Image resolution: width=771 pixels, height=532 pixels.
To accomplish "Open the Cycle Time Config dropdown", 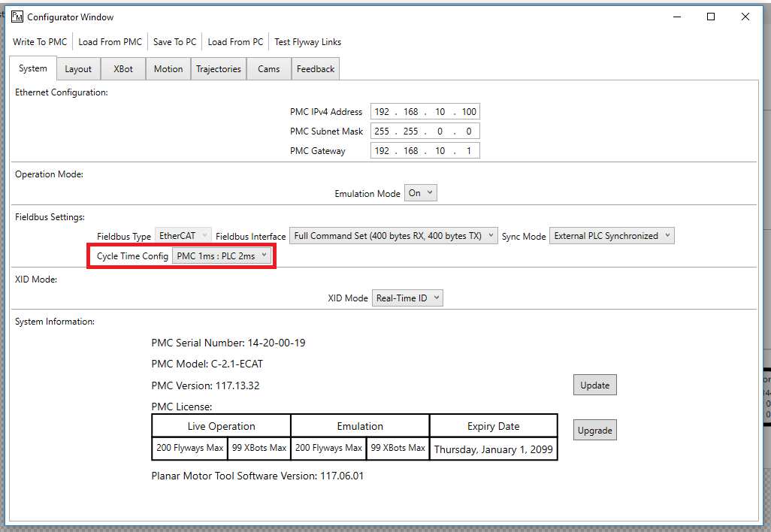I will point(222,256).
